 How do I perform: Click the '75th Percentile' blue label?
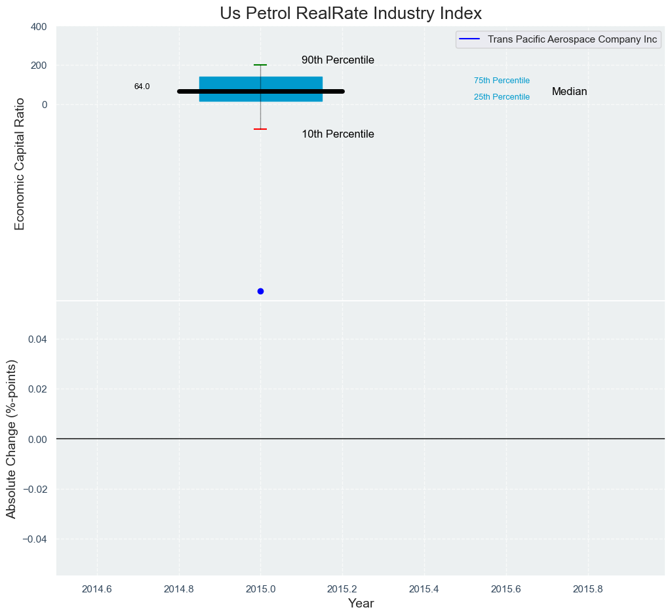coord(502,81)
